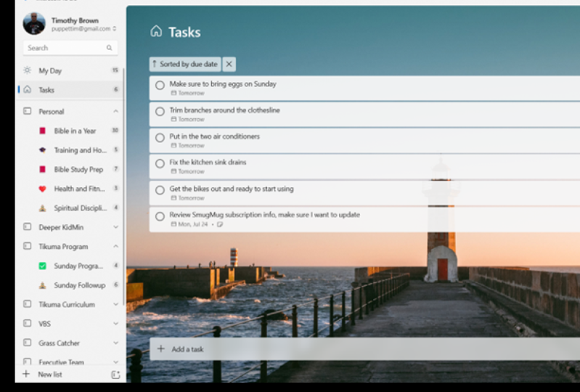Screen dimensions: 580x392
Task: Click the red book icon for Bible Study Prep
Action: click(43, 169)
